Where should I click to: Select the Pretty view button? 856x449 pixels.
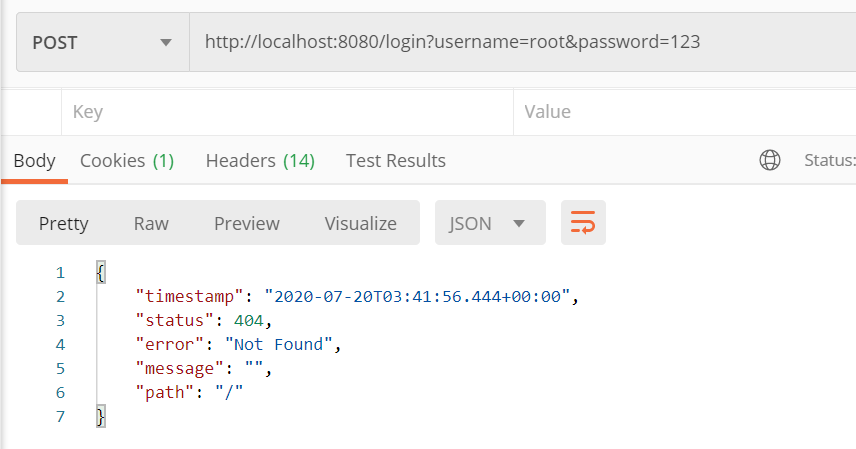click(63, 223)
